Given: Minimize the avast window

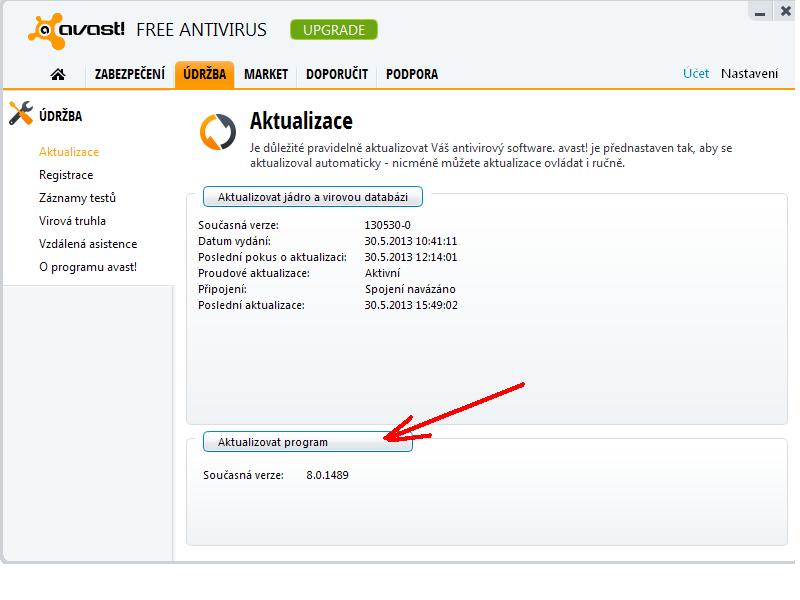Looking at the screenshot, I should pos(760,12).
